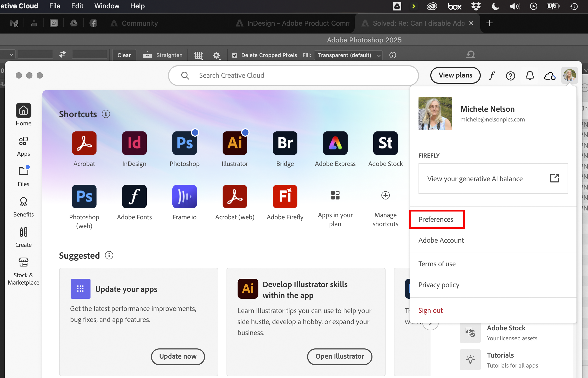Open the Stock & Marketplace section
The width and height of the screenshot is (588, 378).
coord(23,270)
